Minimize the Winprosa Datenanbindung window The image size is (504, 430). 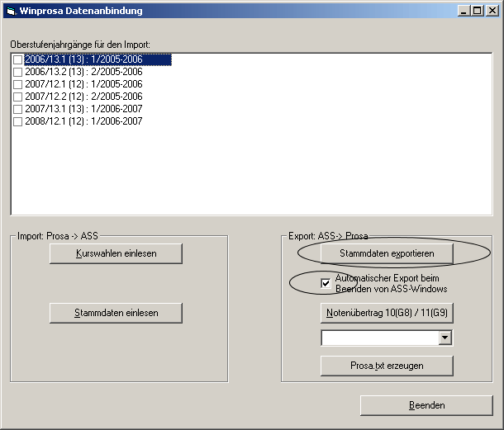click(x=464, y=11)
